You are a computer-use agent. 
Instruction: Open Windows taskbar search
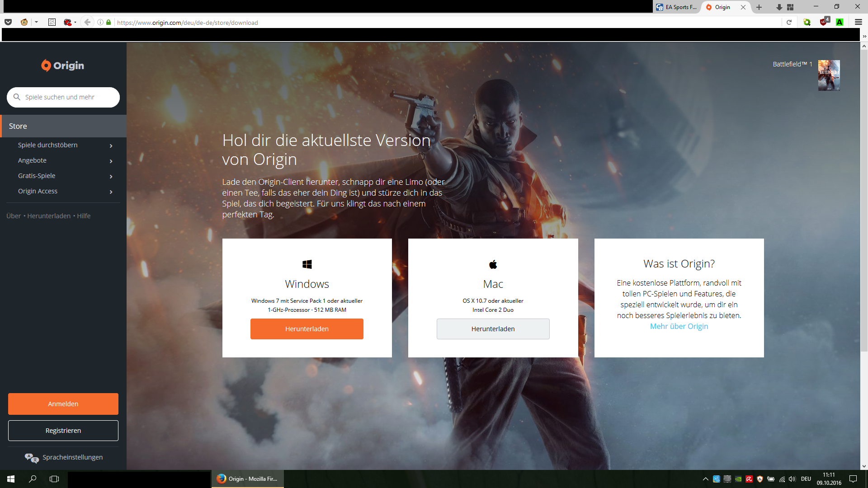[x=33, y=479]
